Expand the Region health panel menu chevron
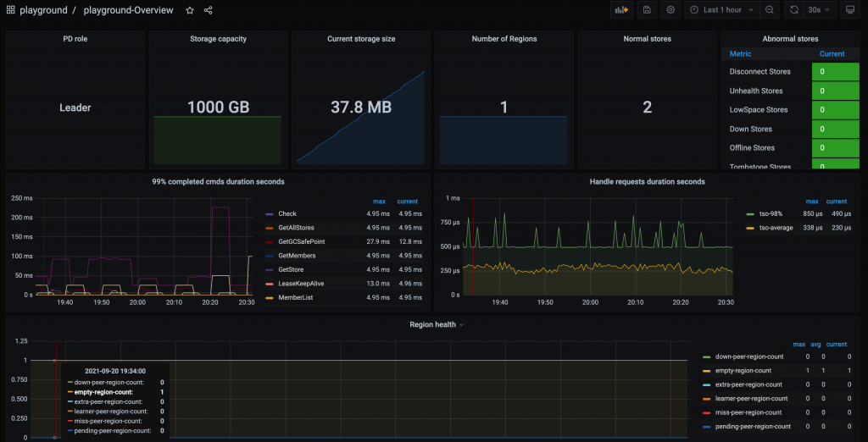 point(462,324)
